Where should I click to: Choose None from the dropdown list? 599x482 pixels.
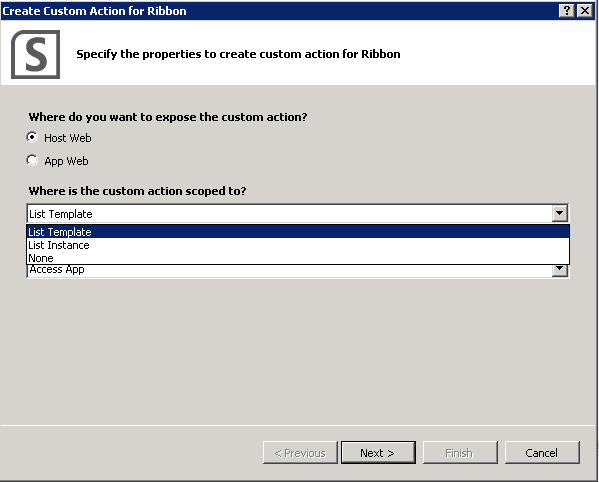(298, 258)
